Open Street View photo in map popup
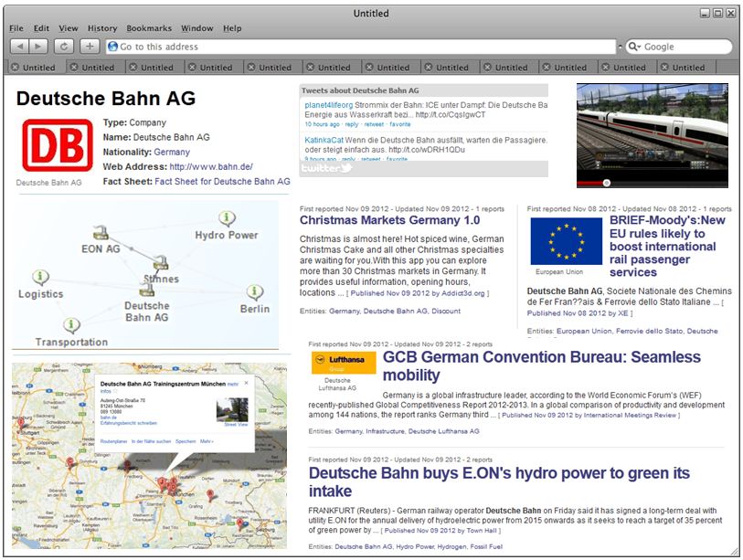The image size is (743, 560). pos(232,410)
